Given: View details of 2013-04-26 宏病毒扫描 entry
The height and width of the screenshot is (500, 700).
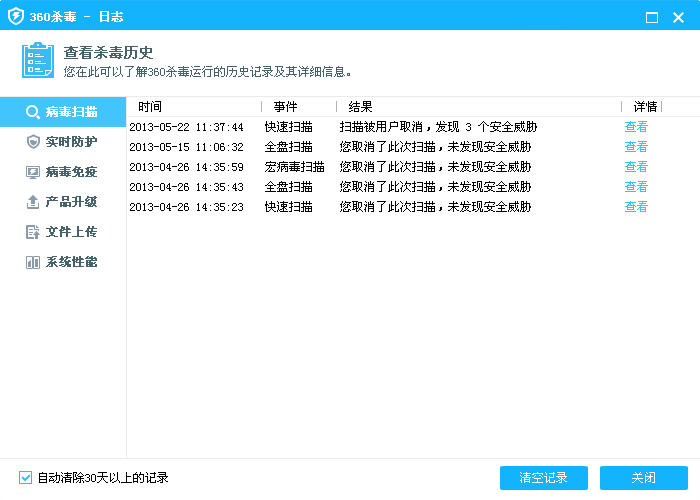Looking at the screenshot, I should pyautogui.click(x=636, y=167).
